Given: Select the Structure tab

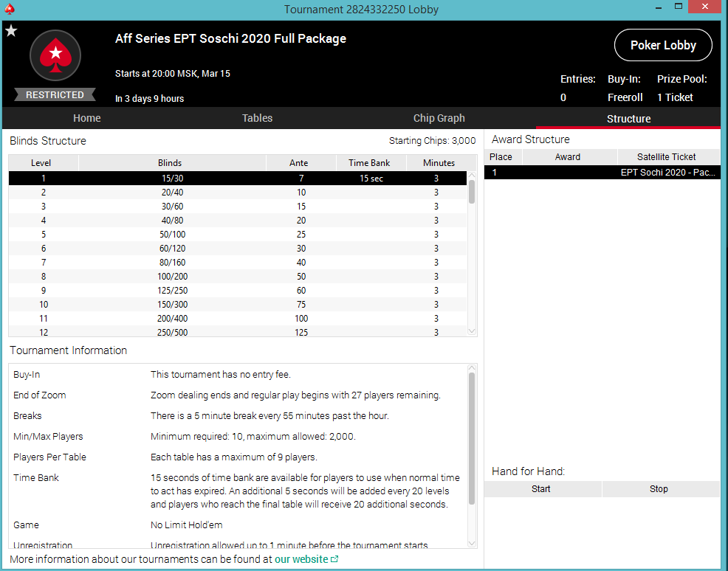Looking at the screenshot, I should pyautogui.click(x=628, y=118).
